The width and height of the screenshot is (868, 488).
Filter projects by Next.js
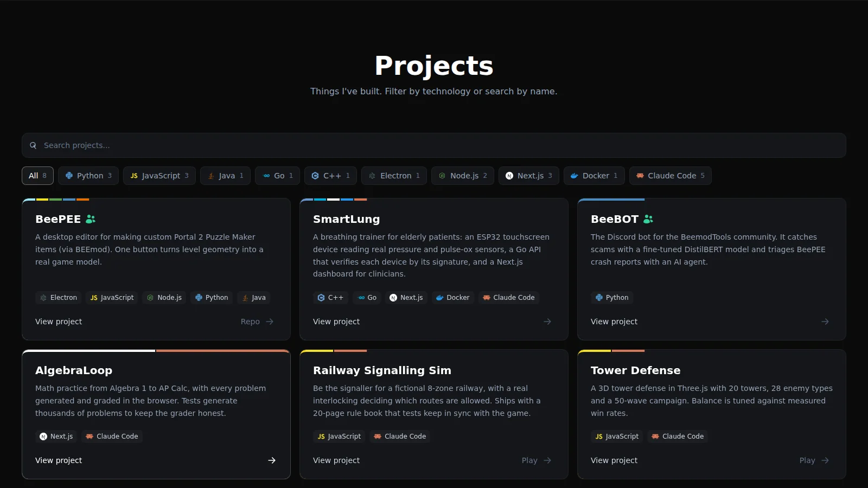click(x=529, y=176)
